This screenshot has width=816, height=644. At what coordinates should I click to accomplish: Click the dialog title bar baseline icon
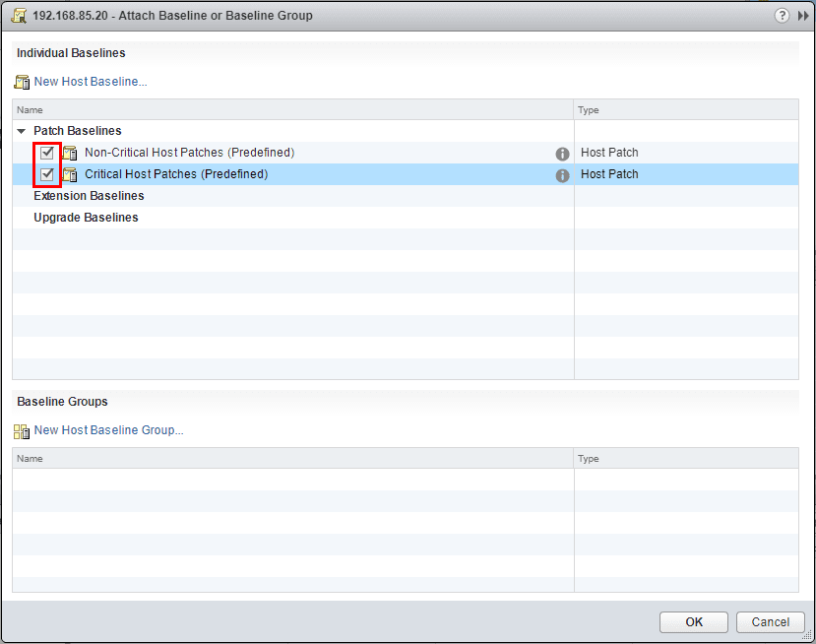(x=20, y=16)
